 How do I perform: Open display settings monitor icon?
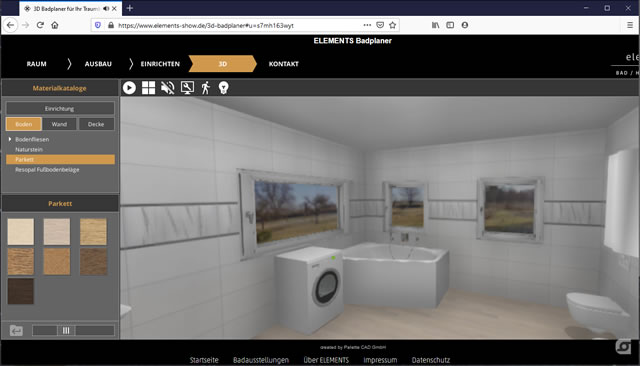click(x=187, y=88)
